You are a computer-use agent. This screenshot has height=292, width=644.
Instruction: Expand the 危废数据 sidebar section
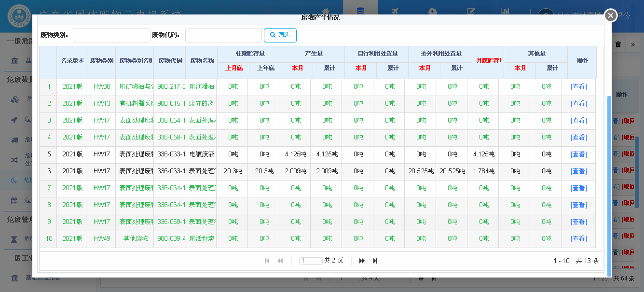coord(19,79)
